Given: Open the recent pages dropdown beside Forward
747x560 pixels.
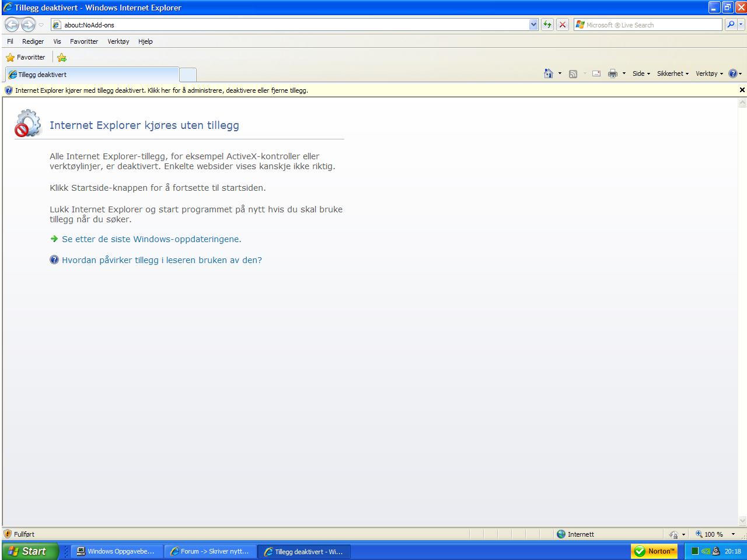Looking at the screenshot, I should click(41, 25).
